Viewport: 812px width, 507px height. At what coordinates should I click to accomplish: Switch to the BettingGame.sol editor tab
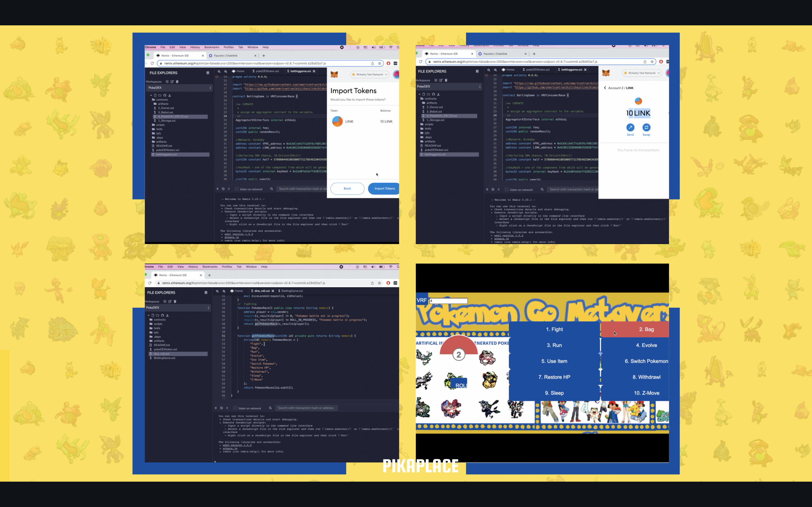[292, 291]
